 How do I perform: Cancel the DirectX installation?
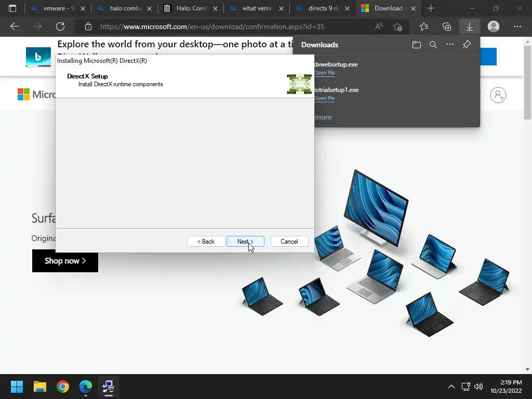[x=289, y=241]
